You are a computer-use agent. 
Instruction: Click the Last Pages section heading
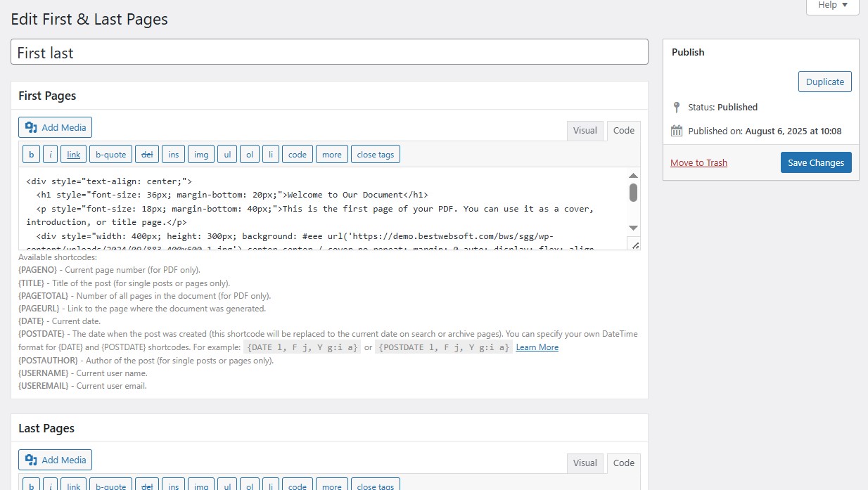(x=46, y=428)
